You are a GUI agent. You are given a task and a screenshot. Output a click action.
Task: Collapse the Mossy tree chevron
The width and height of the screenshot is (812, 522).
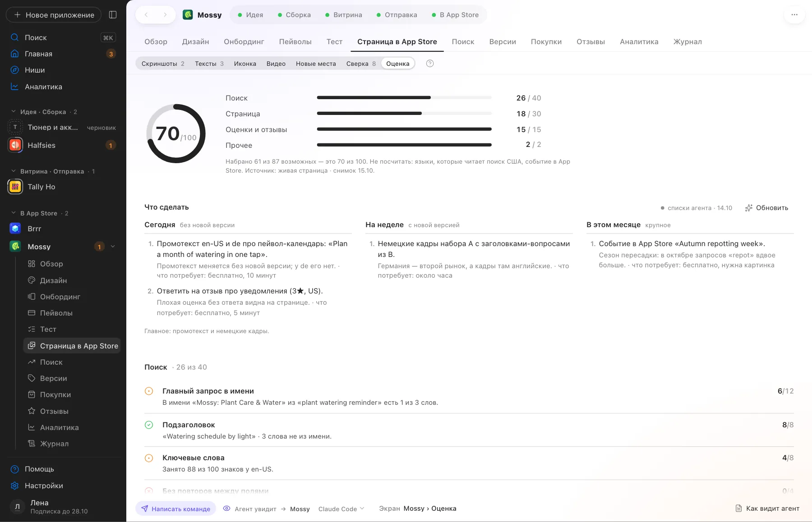(113, 247)
